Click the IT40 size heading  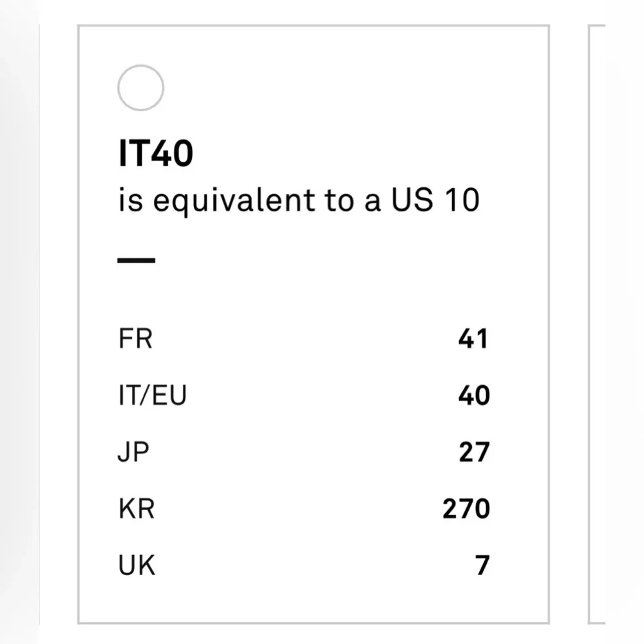pos(156,153)
